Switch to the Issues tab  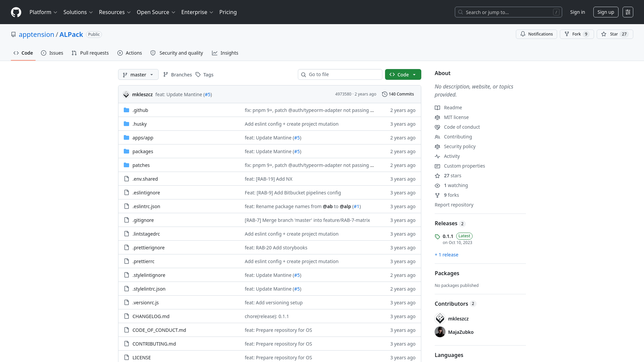52,53
